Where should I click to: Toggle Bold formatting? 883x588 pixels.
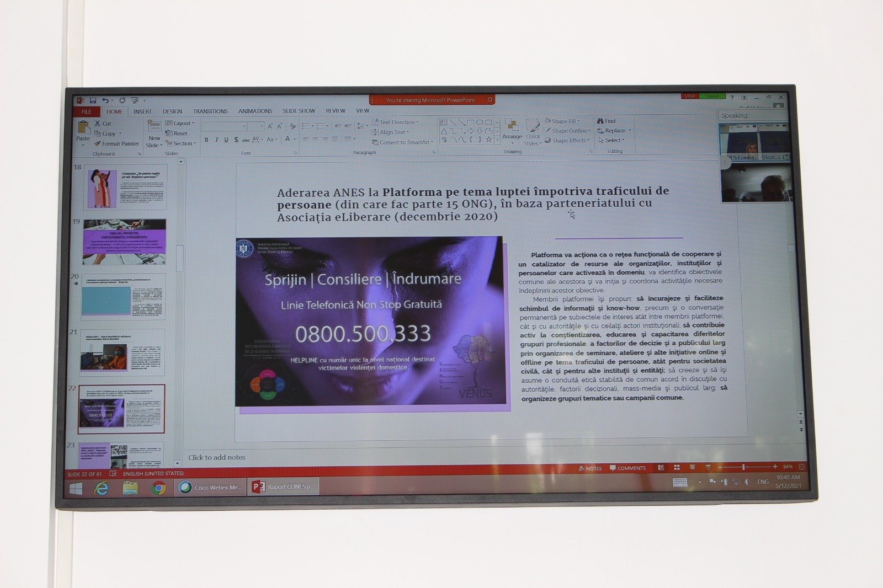(x=206, y=140)
